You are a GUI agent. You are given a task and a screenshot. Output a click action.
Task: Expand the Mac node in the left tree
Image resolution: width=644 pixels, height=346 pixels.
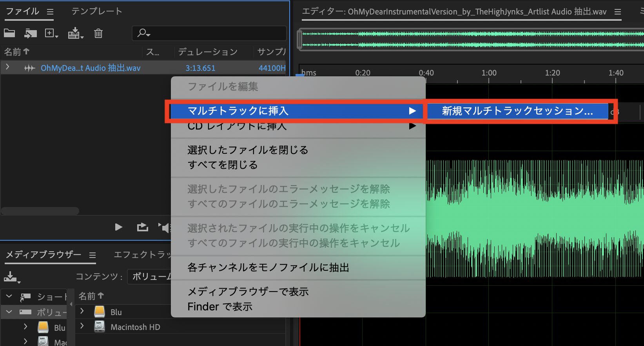click(x=25, y=341)
